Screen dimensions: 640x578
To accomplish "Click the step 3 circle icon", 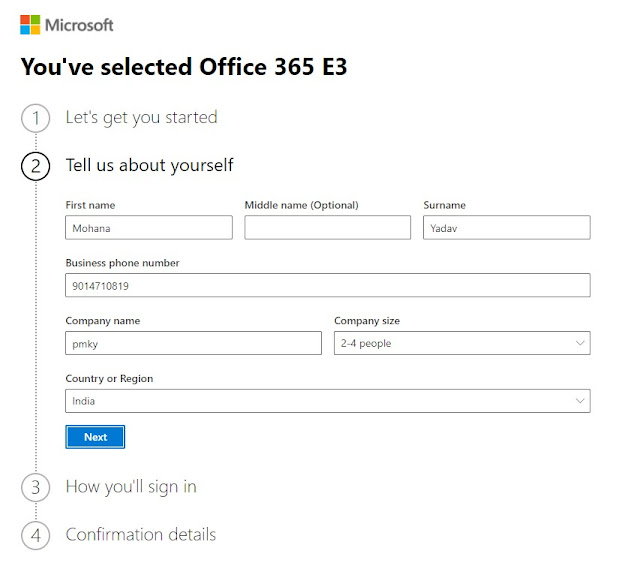I will tap(35, 487).
